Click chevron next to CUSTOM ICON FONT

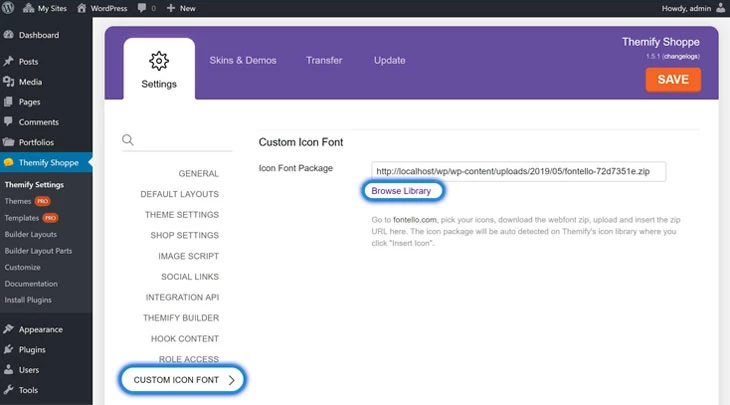click(231, 380)
